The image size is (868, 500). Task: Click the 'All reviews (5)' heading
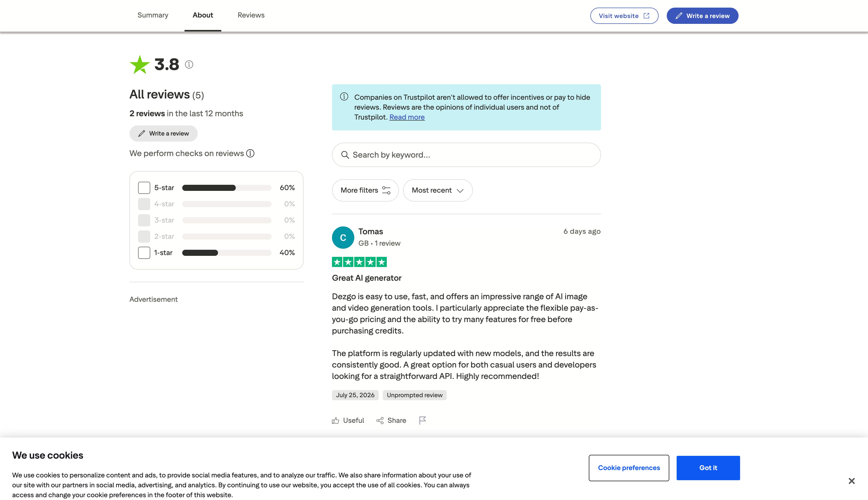click(166, 94)
